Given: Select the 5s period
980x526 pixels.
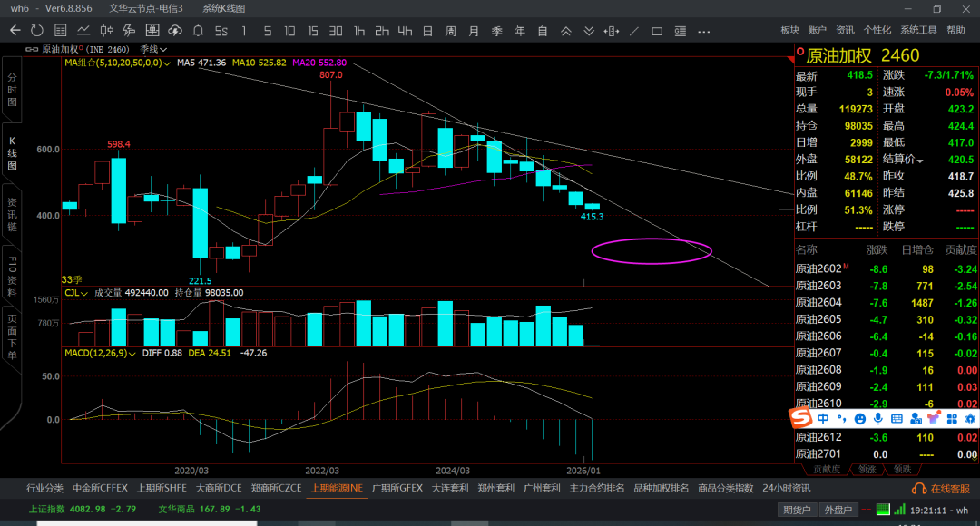Looking at the screenshot, I should (221, 31).
